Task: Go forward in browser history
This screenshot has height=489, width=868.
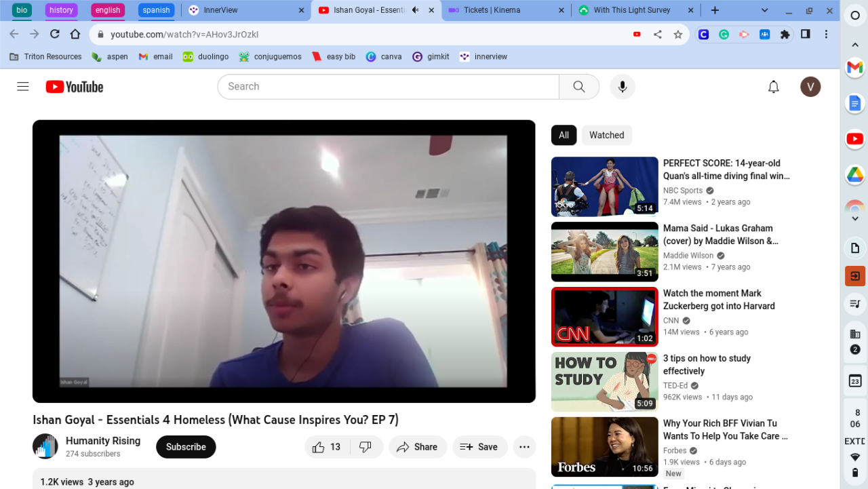Action: click(x=35, y=34)
